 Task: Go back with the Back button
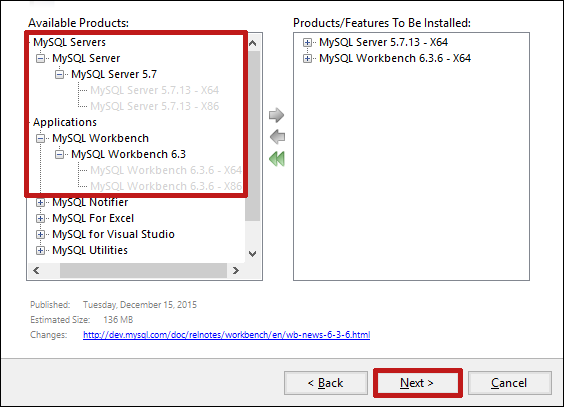326,383
